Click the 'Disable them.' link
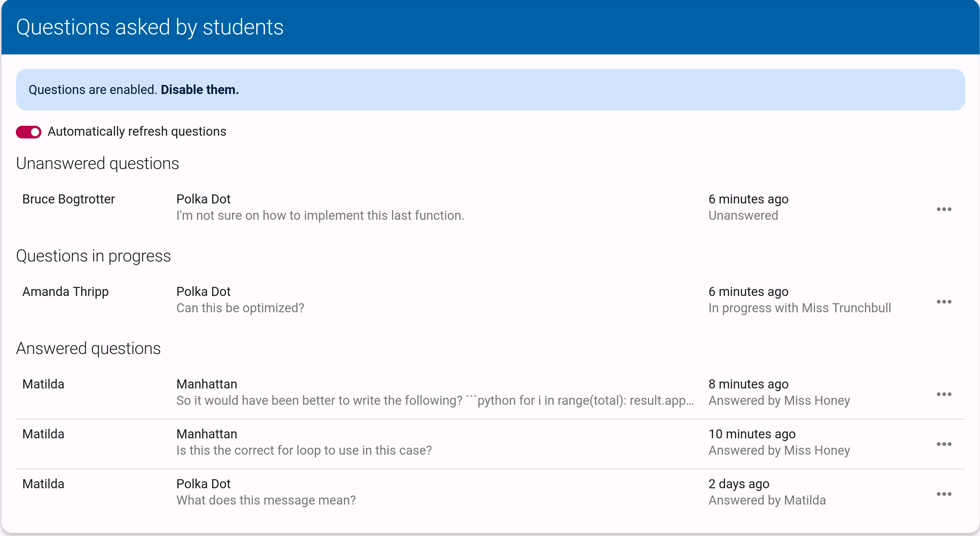 point(200,89)
